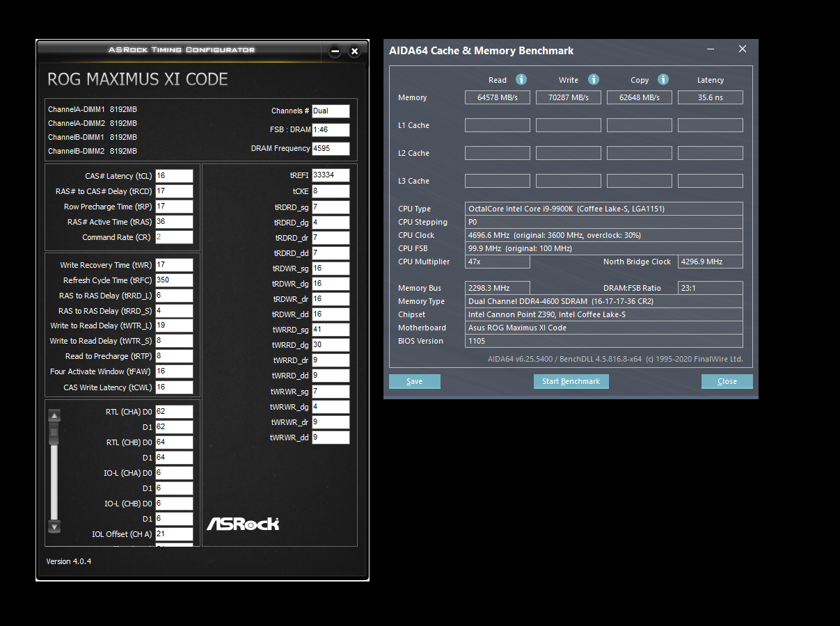This screenshot has height=626, width=840.
Task: Click the RAS# to CAS# Delay (tRCD) field
Action: (x=174, y=191)
